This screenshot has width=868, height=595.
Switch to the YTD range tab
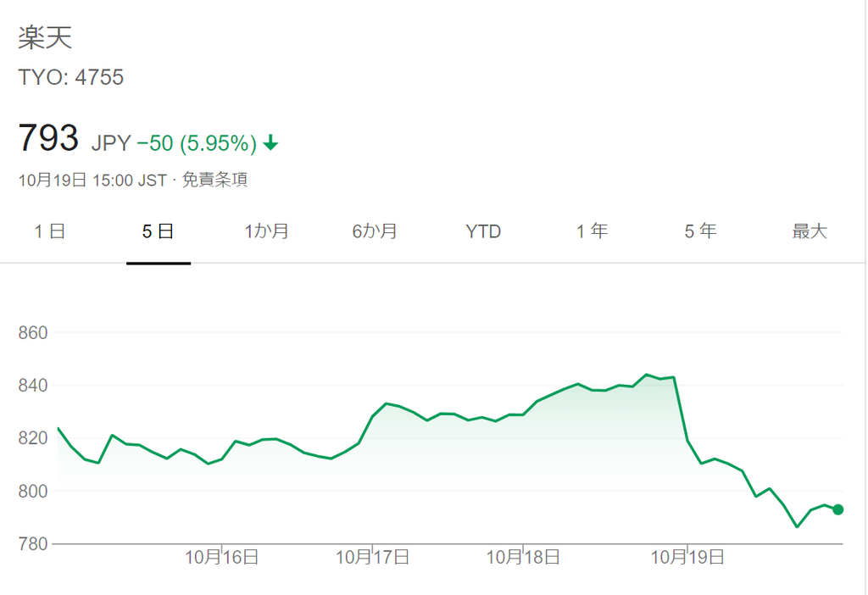coord(483,231)
